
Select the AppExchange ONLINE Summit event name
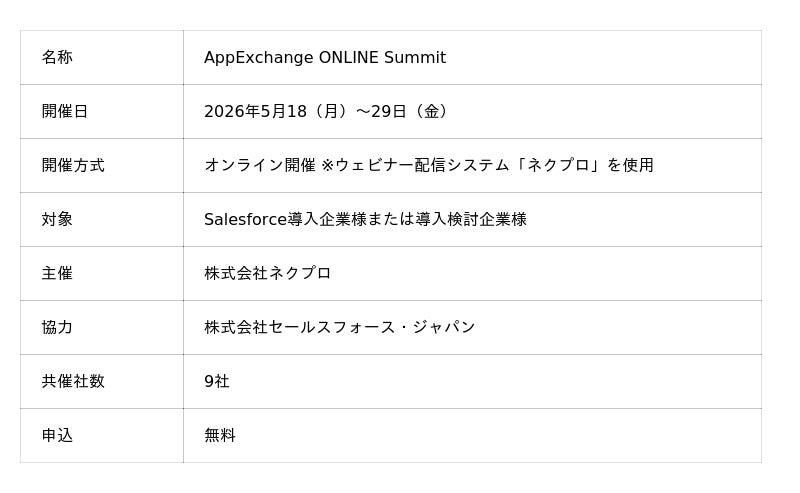(324, 58)
